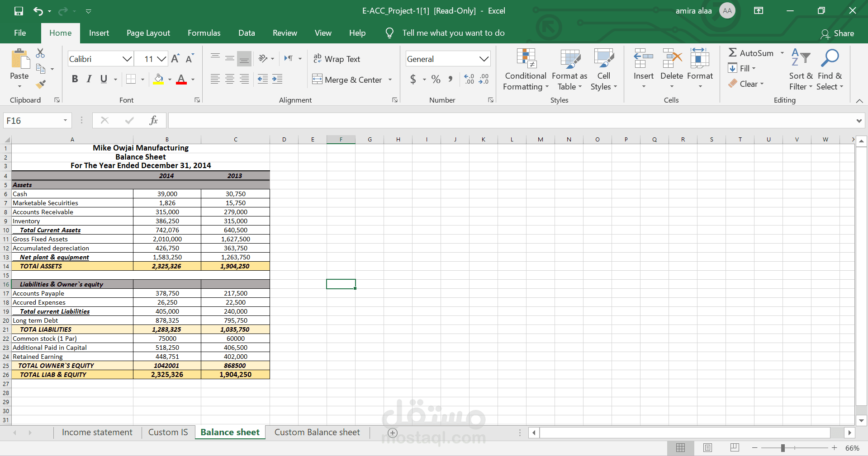Open Font dialog launcher
868x456 pixels.
(x=197, y=100)
